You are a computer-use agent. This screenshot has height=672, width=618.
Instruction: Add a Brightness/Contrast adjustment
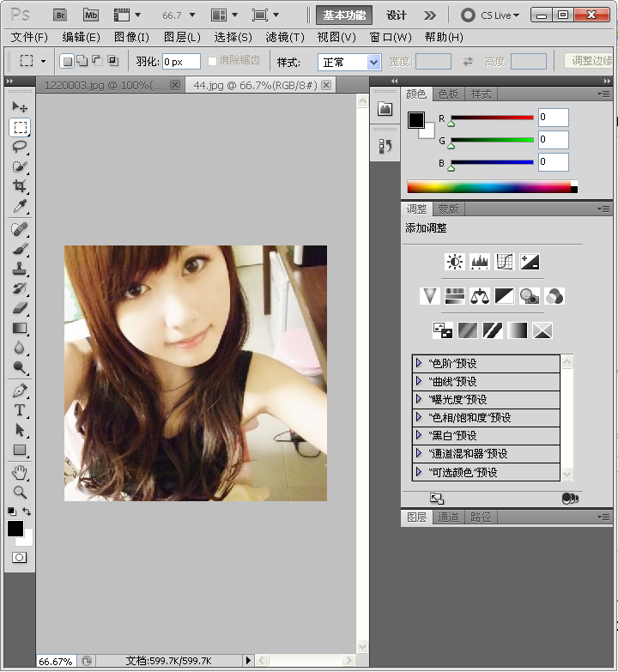[455, 263]
